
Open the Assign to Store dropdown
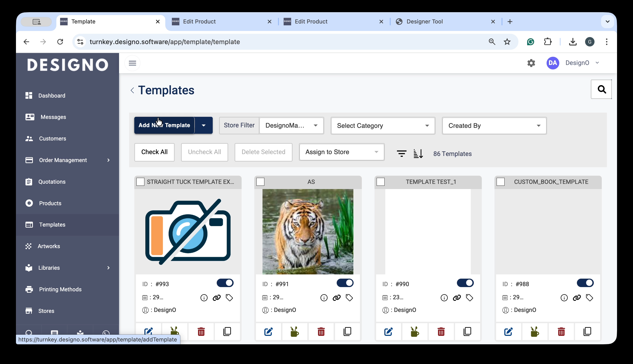pos(341,152)
